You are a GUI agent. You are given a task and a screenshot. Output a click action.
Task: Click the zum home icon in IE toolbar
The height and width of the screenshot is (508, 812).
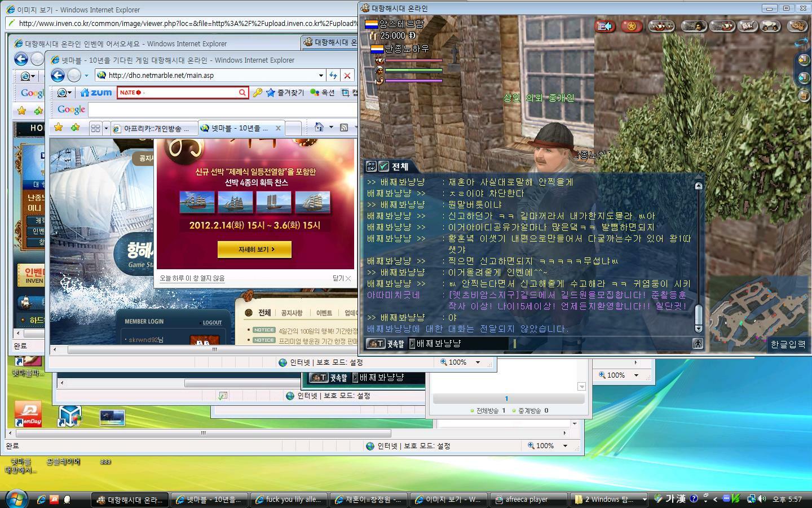click(x=96, y=93)
